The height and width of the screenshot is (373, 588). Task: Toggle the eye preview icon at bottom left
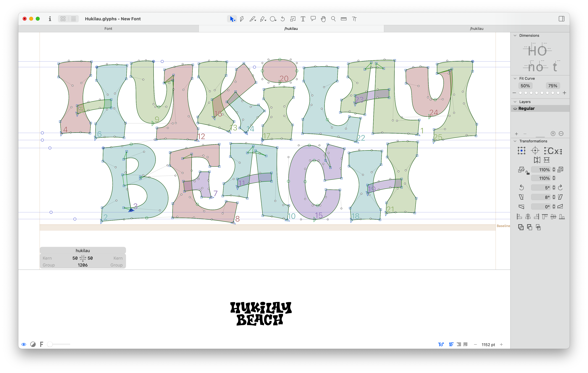tap(24, 344)
